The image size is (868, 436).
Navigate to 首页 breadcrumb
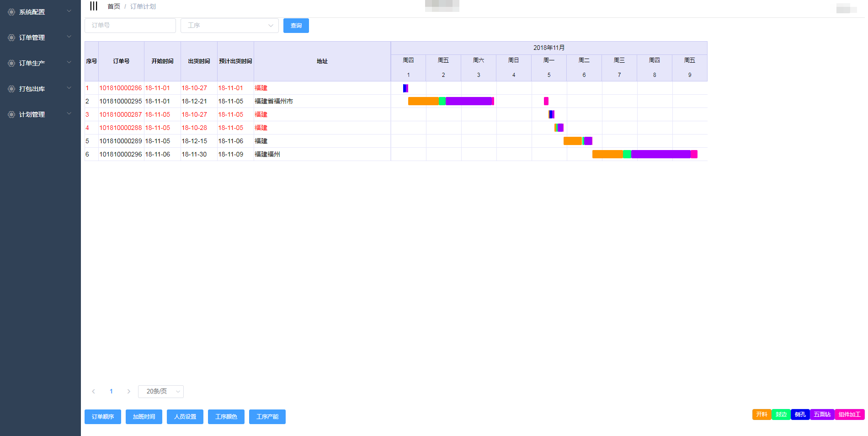[x=113, y=6]
